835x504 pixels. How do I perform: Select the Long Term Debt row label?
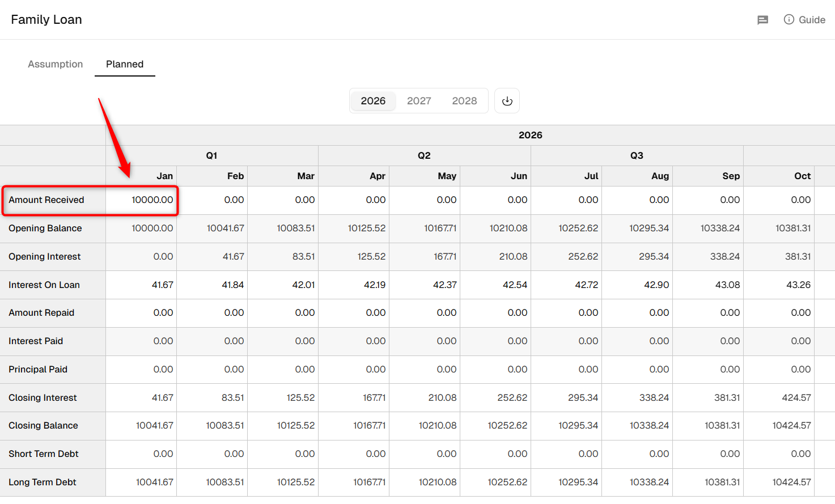(43, 482)
